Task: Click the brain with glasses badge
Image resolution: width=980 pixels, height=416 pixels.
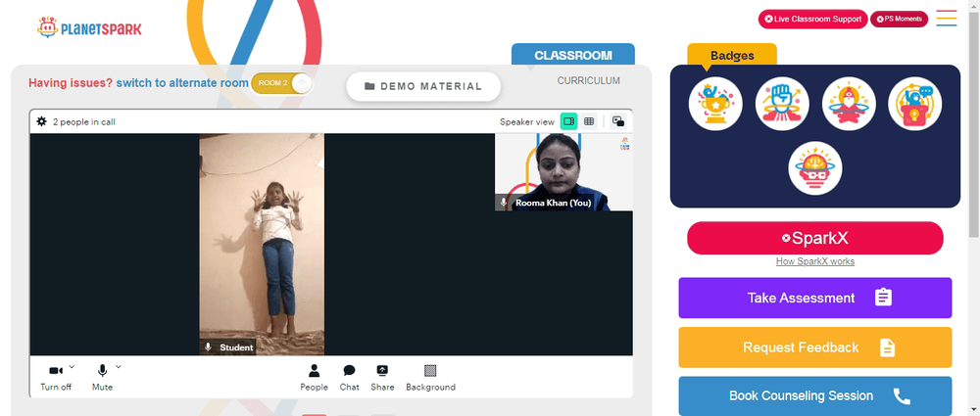Action: click(x=815, y=168)
